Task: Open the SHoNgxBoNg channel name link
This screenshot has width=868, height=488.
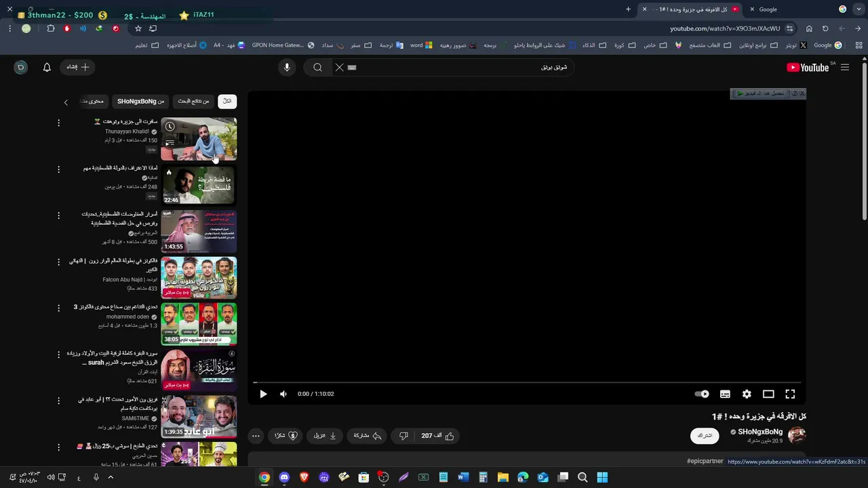Action: pyautogui.click(x=760, y=432)
